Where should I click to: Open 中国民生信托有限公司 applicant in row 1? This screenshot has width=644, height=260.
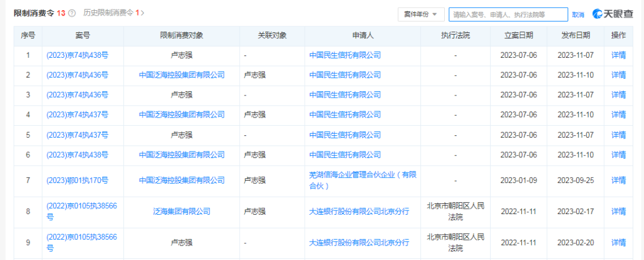coord(345,55)
